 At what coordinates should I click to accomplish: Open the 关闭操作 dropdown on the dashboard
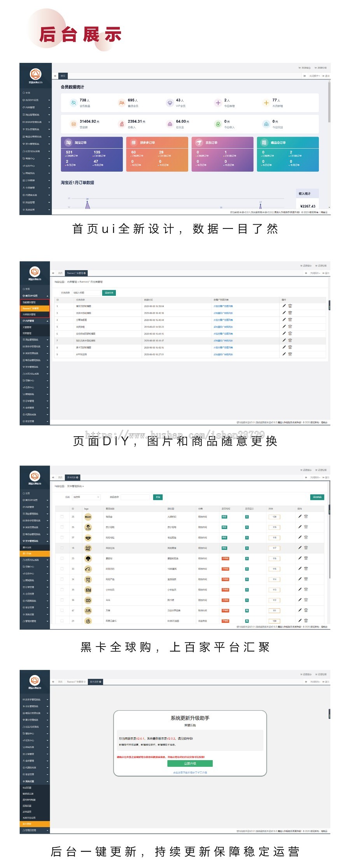pos(314,76)
